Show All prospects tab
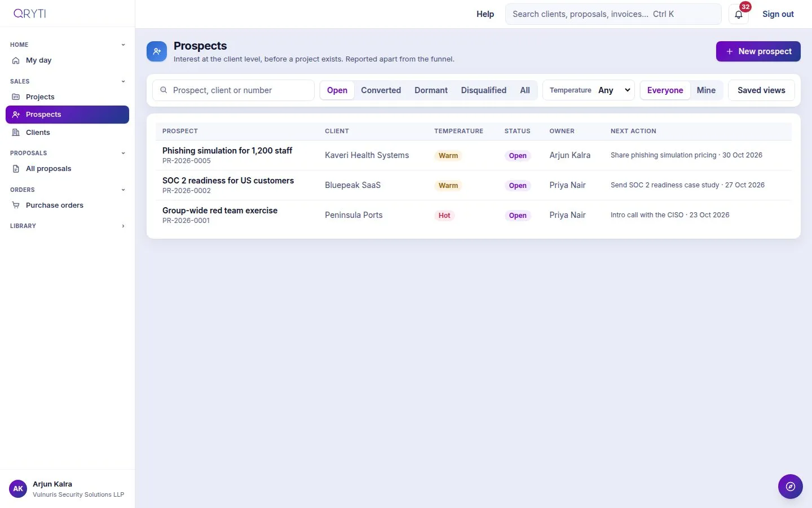This screenshot has height=508, width=812. point(525,90)
